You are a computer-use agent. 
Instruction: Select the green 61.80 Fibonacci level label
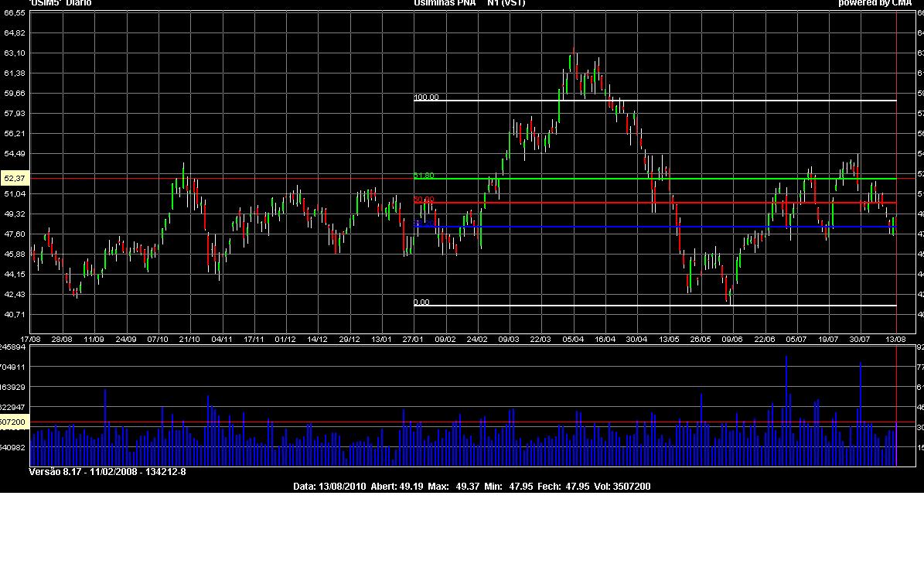[x=424, y=176]
